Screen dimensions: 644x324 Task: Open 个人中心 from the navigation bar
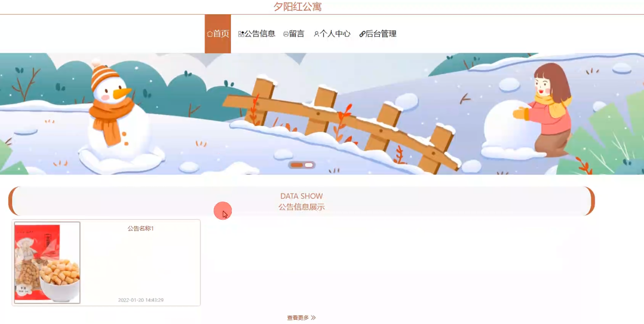click(x=332, y=34)
